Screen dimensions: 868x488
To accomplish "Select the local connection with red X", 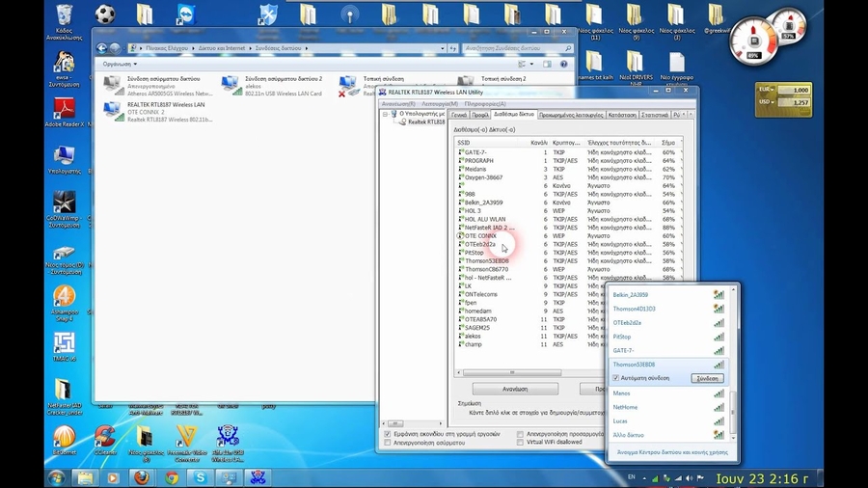I will tap(359, 86).
